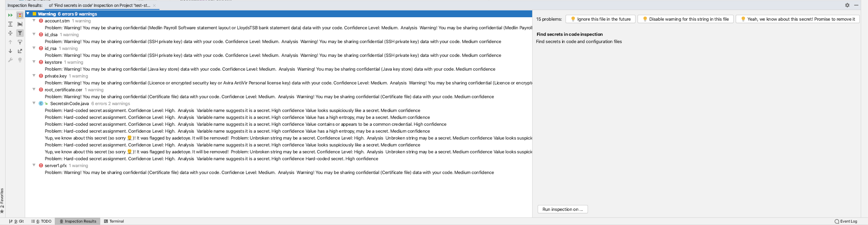Image resolution: width=868 pixels, height=225 pixels.
Task: Collapse the account.stm node
Action: click(x=34, y=21)
